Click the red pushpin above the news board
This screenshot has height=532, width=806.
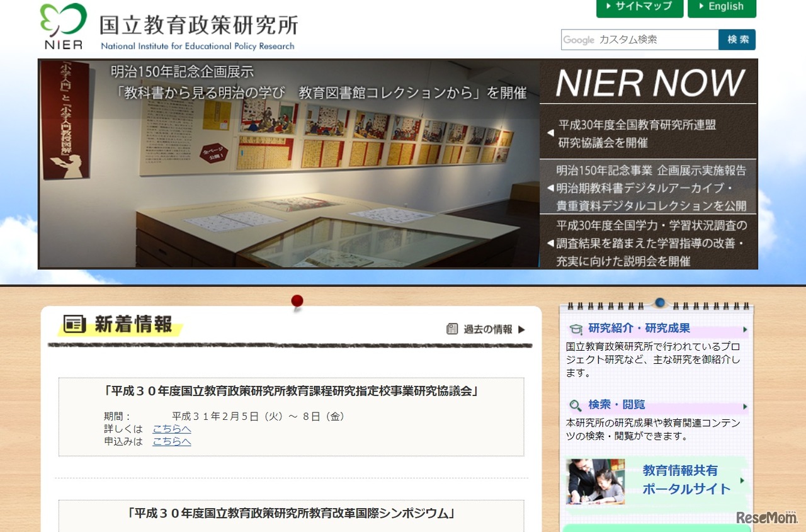point(297,302)
